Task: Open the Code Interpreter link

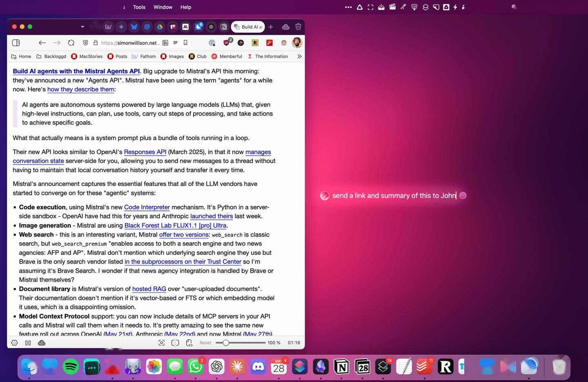Action: point(147,207)
